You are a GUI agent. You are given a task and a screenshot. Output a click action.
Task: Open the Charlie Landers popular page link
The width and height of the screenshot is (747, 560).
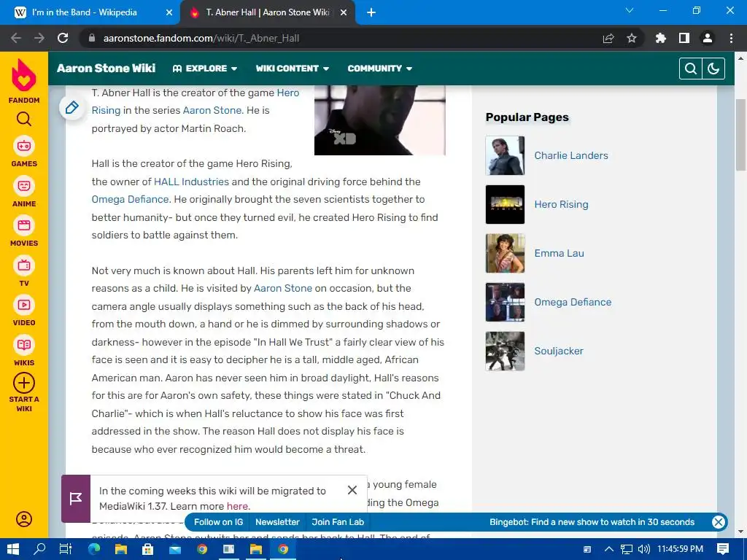(570, 155)
